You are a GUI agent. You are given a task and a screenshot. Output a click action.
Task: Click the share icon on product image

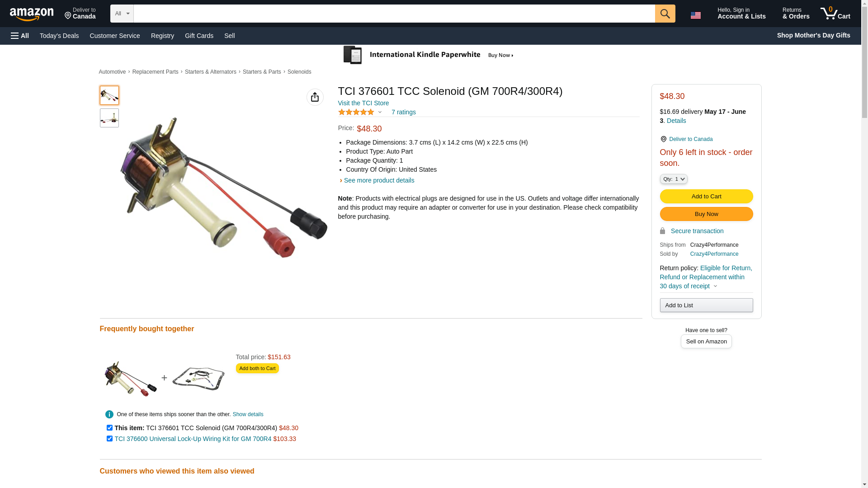(315, 97)
